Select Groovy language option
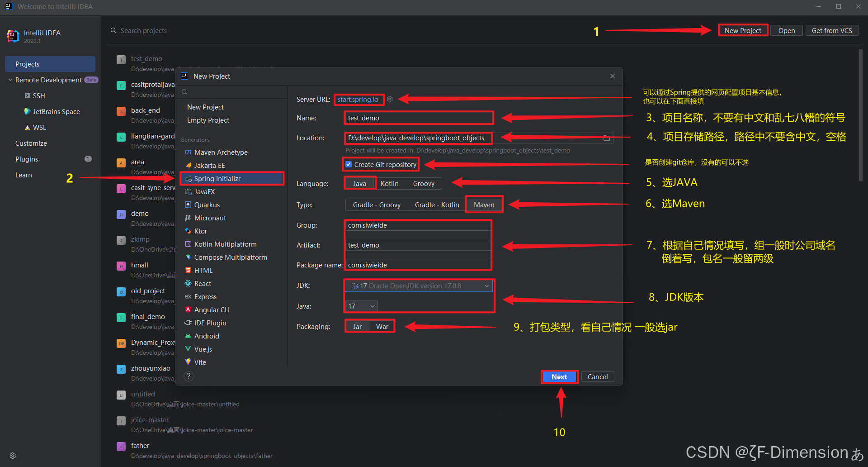Viewport: 868px width, 467px height. 424,183
